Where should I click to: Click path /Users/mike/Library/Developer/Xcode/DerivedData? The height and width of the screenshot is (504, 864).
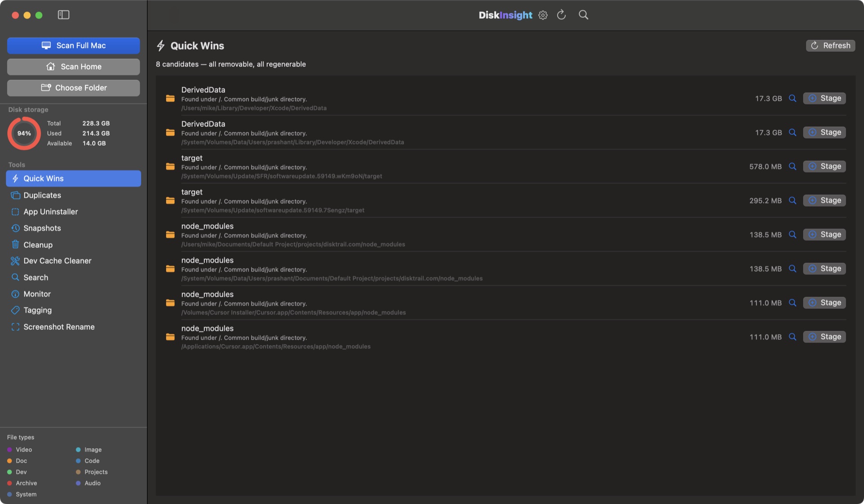(254, 108)
